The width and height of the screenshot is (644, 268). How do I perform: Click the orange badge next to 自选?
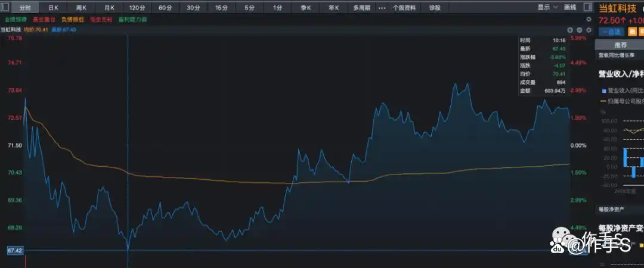point(632,32)
